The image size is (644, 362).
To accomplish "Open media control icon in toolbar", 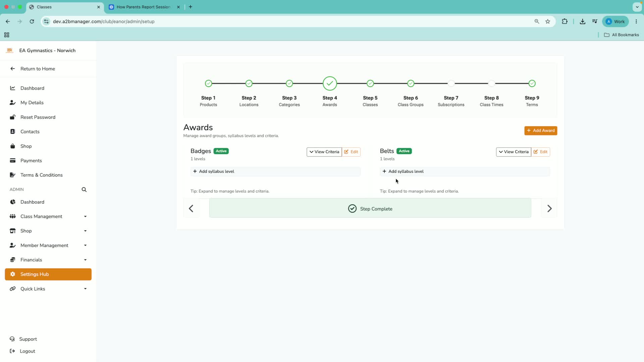I will pyautogui.click(x=595, y=21).
